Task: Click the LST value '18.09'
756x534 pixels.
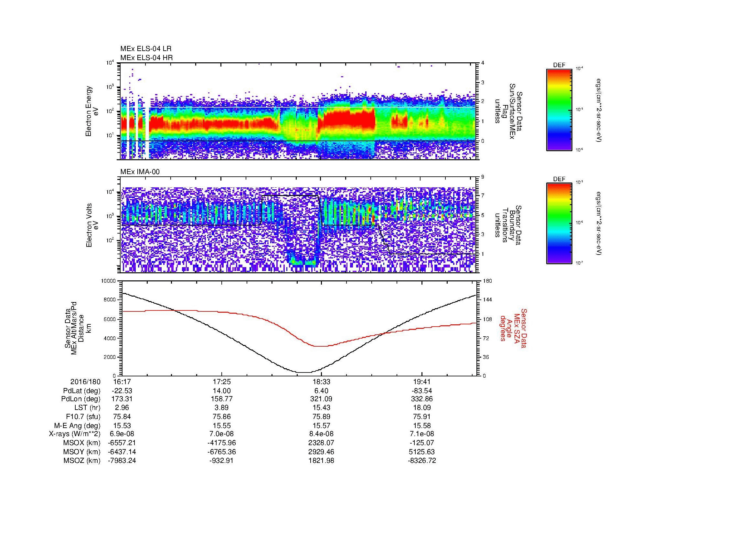Action: click(x=422, y=408)
